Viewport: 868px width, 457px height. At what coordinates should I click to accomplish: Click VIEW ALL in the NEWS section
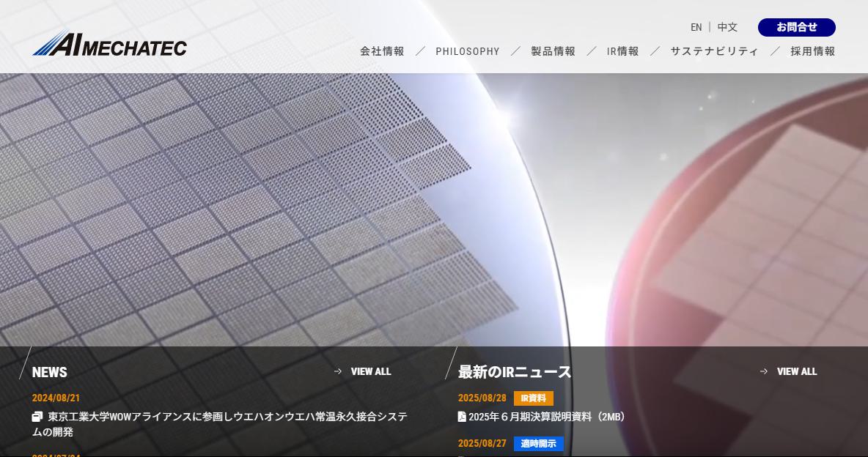pyautogui.click(x=371, y=371)
